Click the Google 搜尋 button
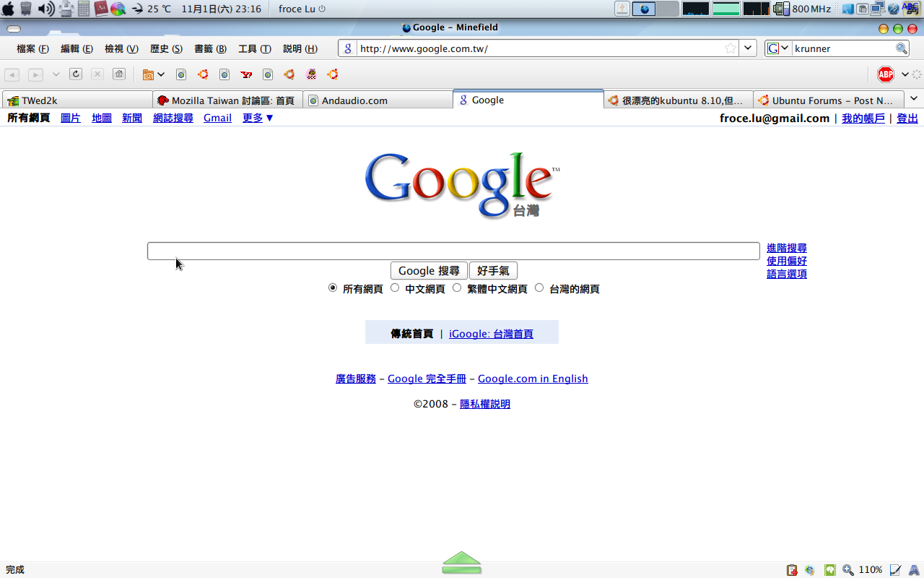The image size is (924, 578). (429, 271)
